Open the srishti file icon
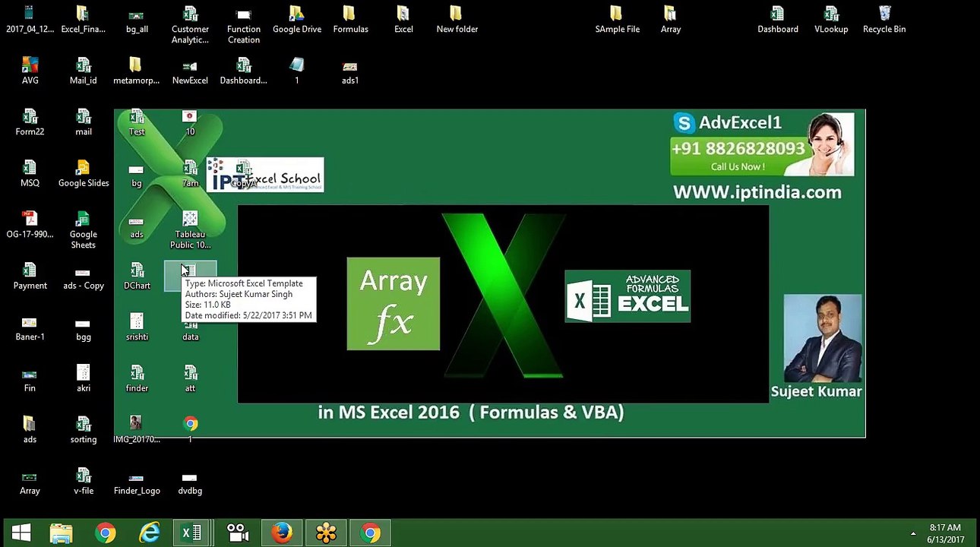The height and width of the screenshot is (547, 980). pyautogui.click(x=137, y=327)
